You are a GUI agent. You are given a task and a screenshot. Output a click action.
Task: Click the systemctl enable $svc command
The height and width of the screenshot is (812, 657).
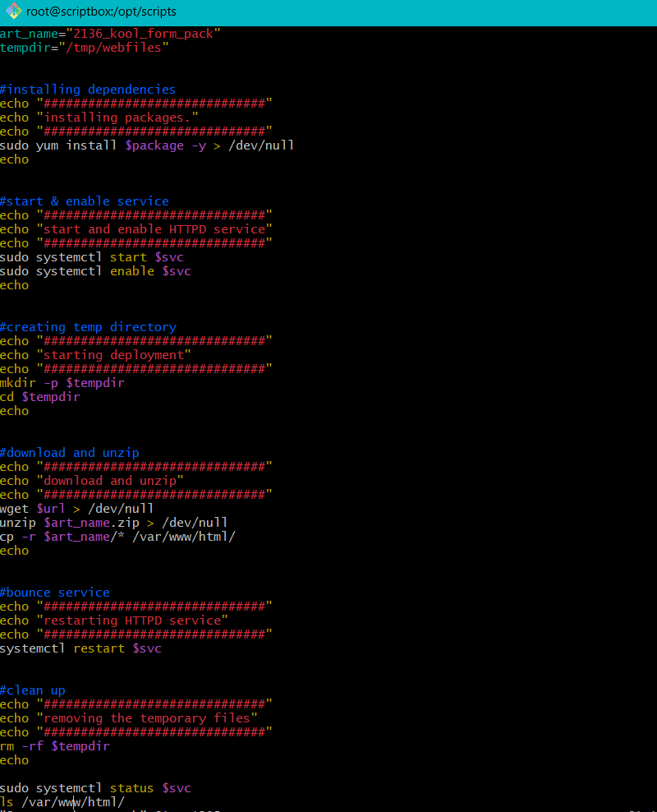tap(94, 270)
